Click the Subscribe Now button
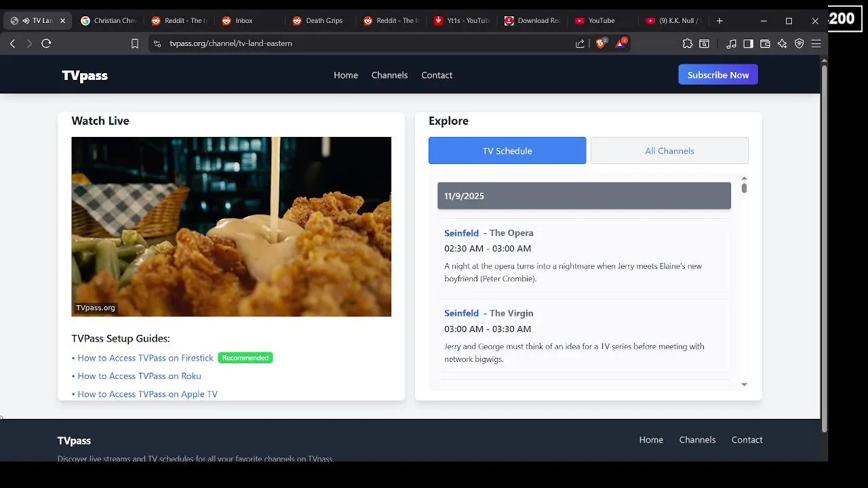This screenshot has width=868, height=488. pyautogui.click(x=718, y=75)
